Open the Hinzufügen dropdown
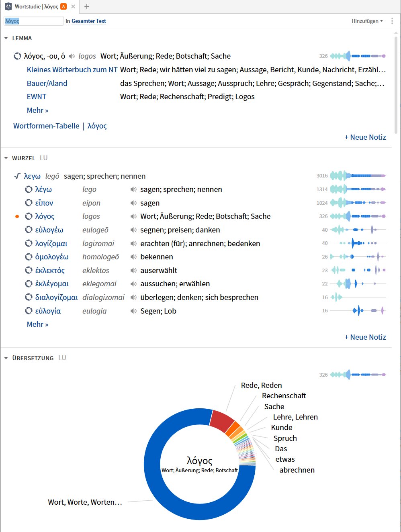401x532 pixels. [x=367, y=21]
